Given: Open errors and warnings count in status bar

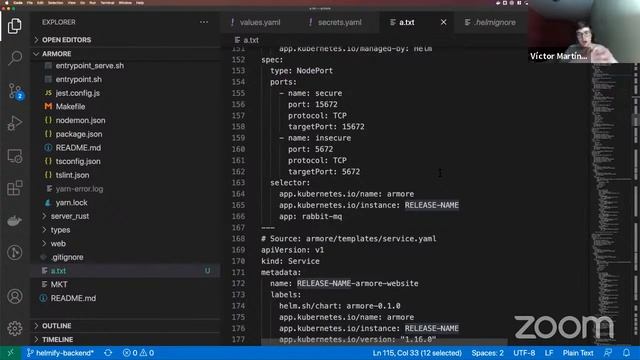Looking at the screenshot, I should [138, 353].
